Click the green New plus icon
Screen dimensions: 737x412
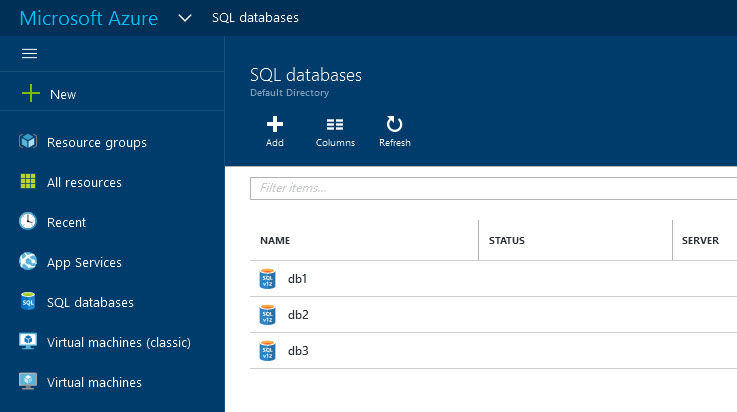pyautogui.click(x=30, y=94)
